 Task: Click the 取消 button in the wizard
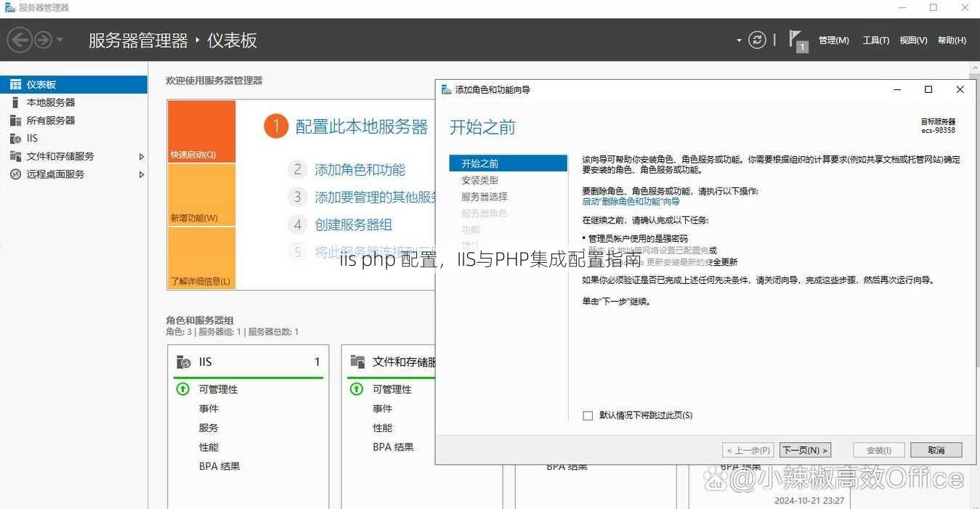936,450
